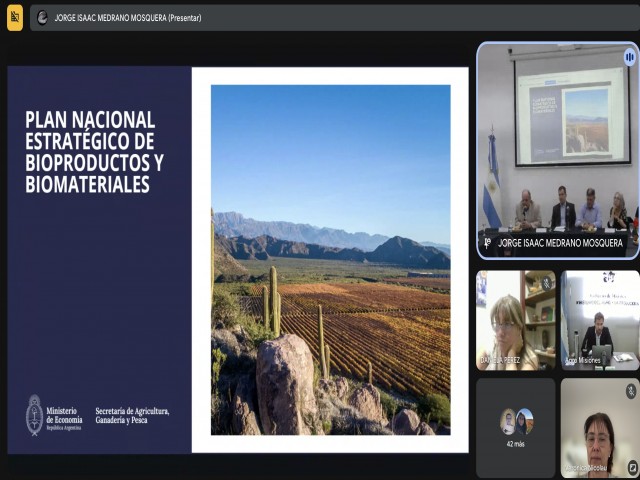The width and height of the screenshot is (640, 480).
Task: Click the pin icon beside Jorge Isaac Medrano's name
Action: (x=487, y=242)
